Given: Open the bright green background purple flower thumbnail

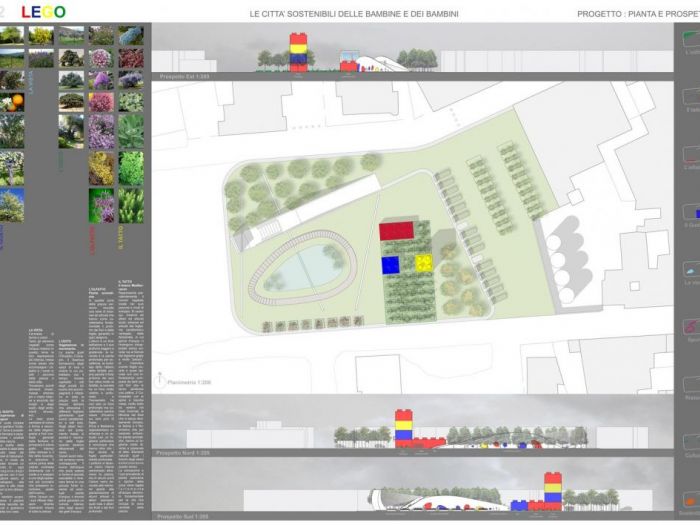Looking at the screenshot, I should (x=101, y=205).
